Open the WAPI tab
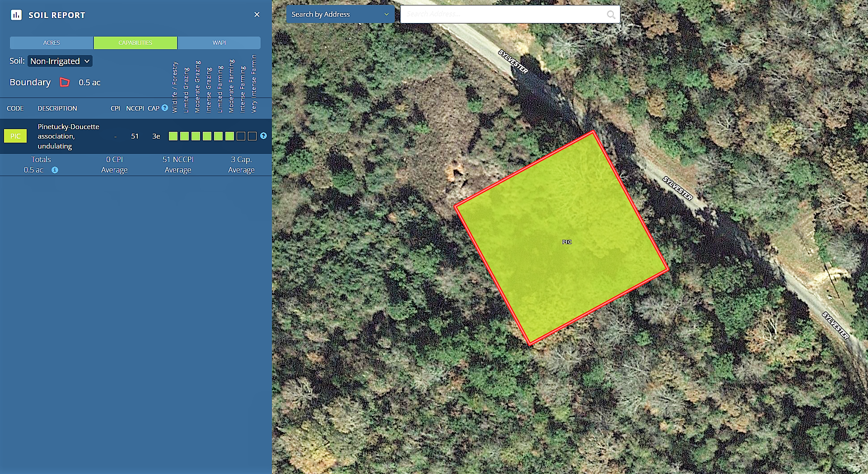868x474 pixels. [x=219, y=42]
